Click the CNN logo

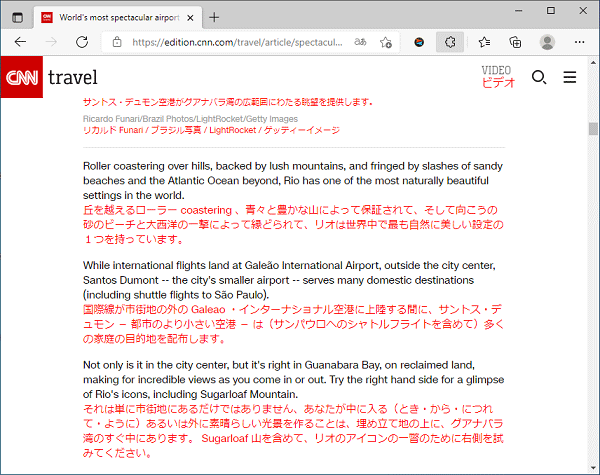click(22, 77)
